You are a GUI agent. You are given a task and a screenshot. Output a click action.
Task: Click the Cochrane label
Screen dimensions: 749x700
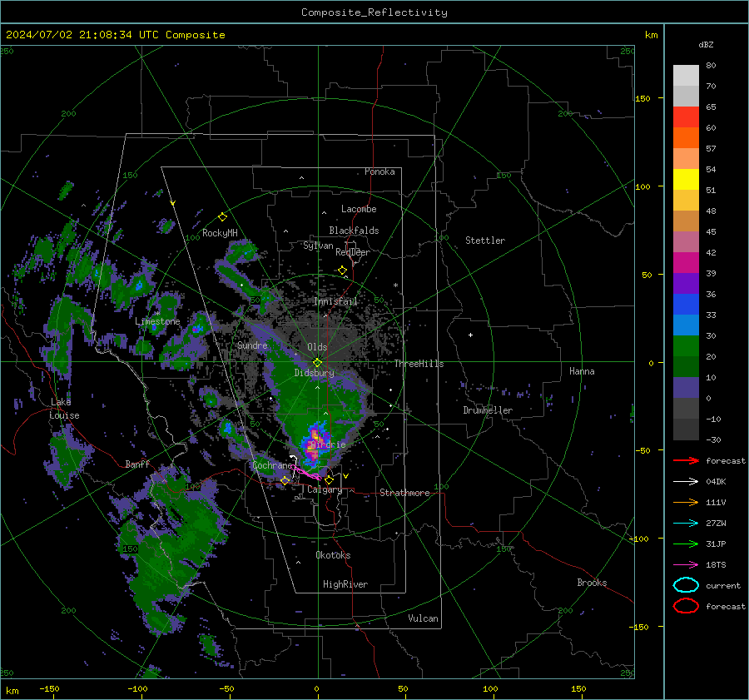click(272, 465)
